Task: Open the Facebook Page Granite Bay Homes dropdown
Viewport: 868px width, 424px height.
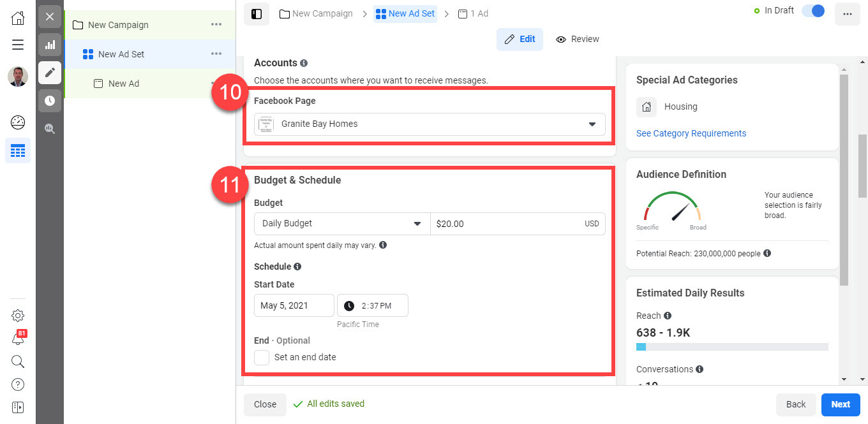Action: 430,124
